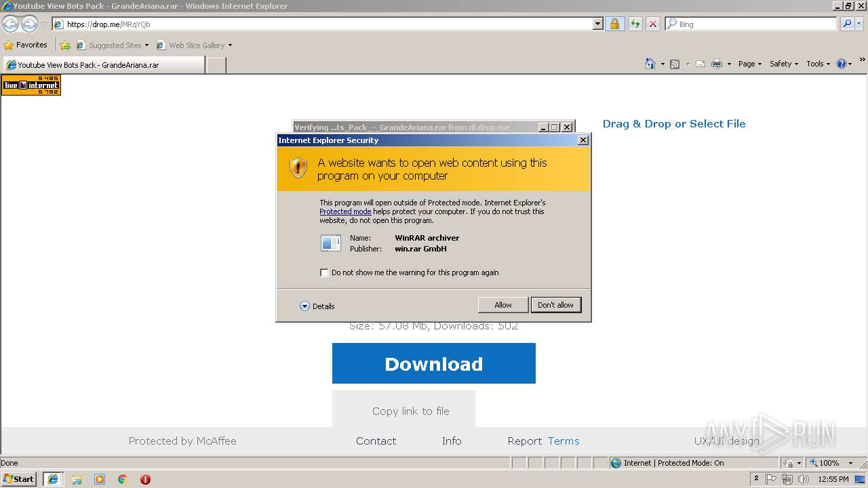Viewport: 868px width, 488px height.
Task: Show hidden tray icons arrow
Action: 756,479
